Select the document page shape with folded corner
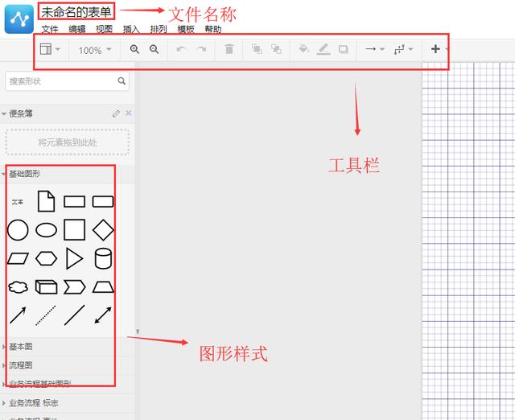The height and width of the screenshot is (420, 515). pos(47,201)
